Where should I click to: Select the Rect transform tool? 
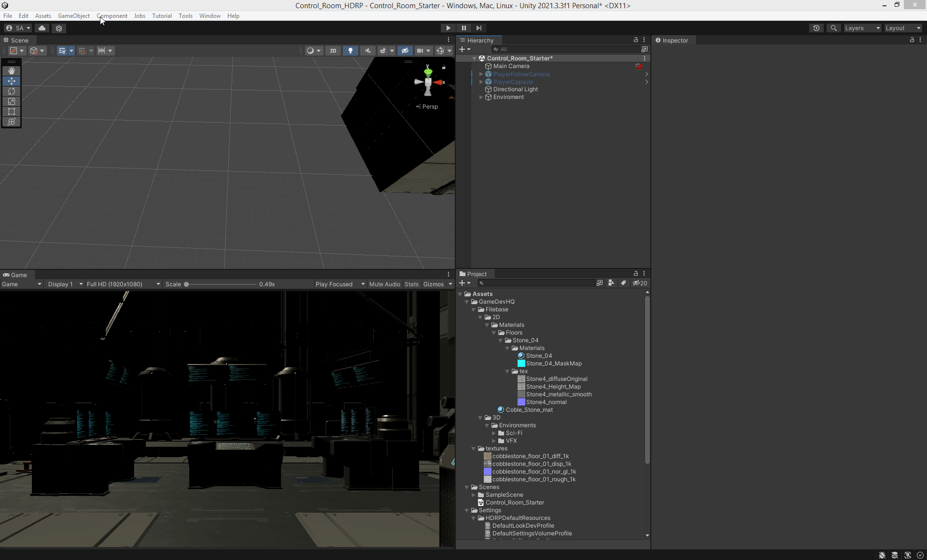(12, 112)
